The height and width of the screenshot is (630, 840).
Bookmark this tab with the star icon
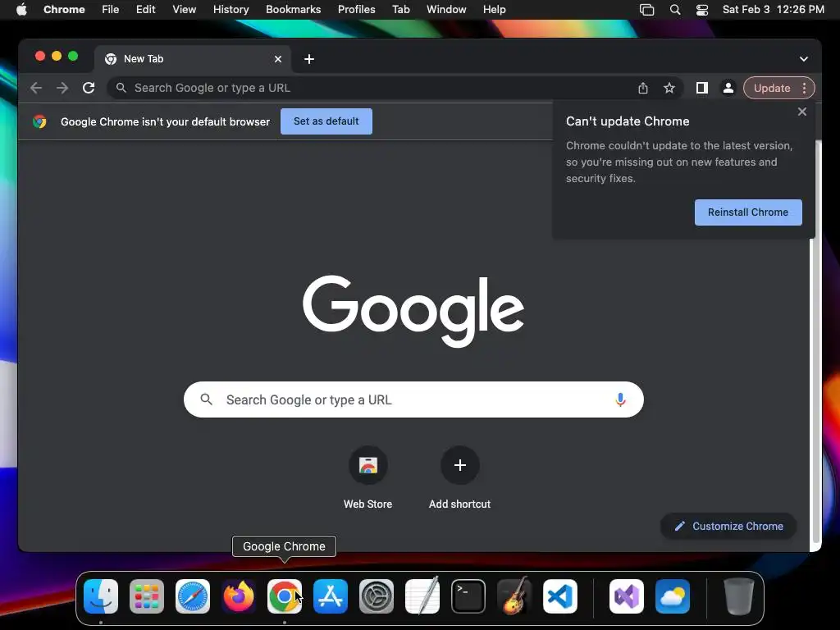coord(669,88)
